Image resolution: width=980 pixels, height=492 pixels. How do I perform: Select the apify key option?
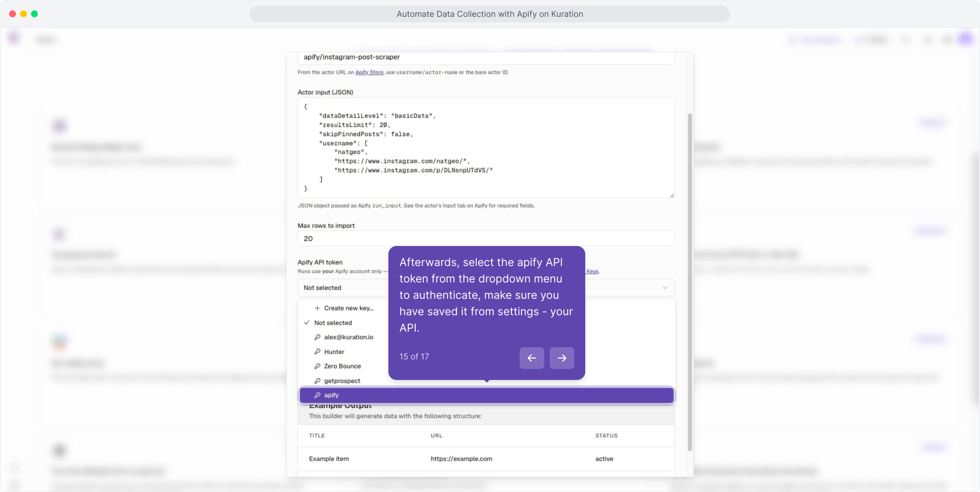[486, 395]
